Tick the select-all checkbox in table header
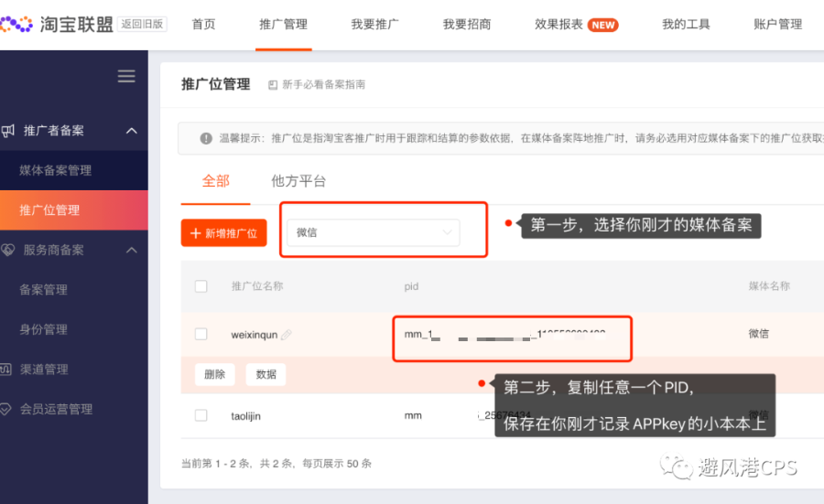Image resolution: width=824 pixels, height=504 pixels. coord(201,286)
